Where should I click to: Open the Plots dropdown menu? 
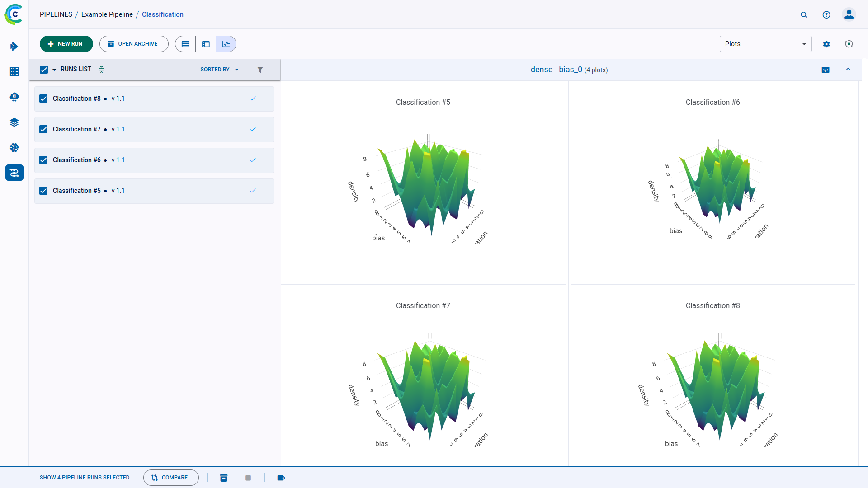765,44
